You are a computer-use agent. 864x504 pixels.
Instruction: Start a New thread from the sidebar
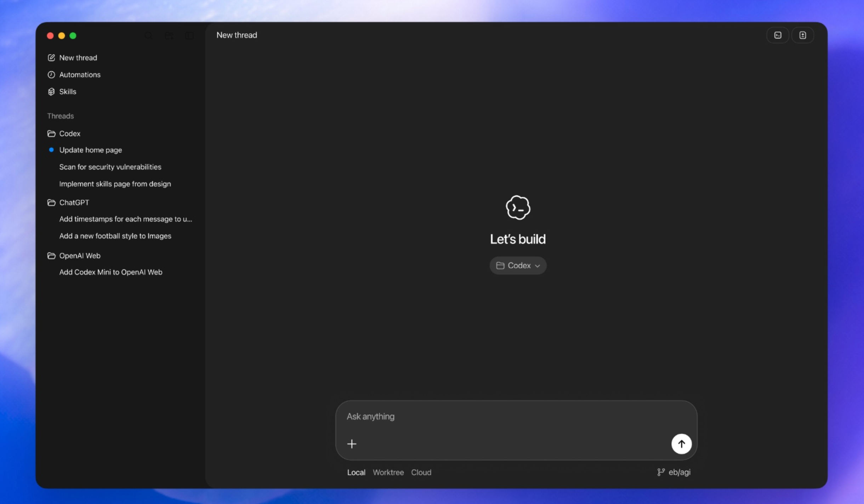tap(72, 58)
